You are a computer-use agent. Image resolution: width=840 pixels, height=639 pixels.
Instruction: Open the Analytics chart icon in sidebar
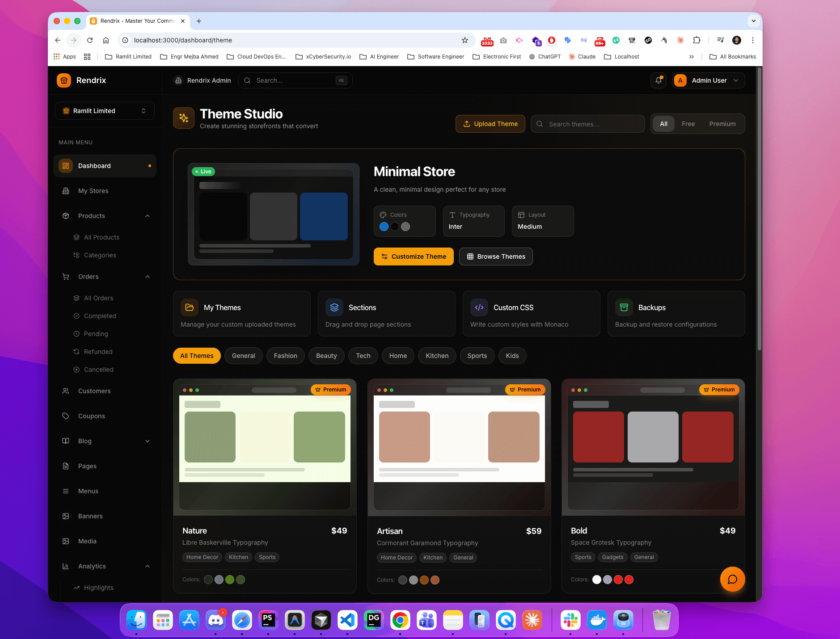66,566
